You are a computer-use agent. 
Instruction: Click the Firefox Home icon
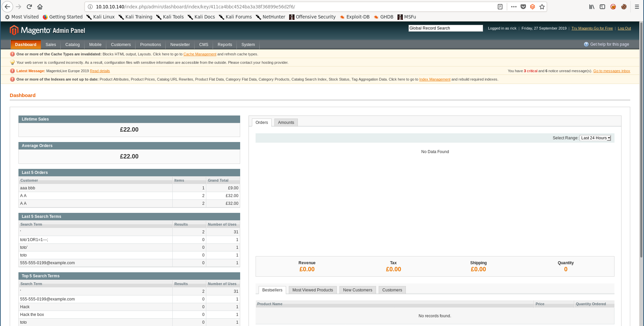click(40, 7)
